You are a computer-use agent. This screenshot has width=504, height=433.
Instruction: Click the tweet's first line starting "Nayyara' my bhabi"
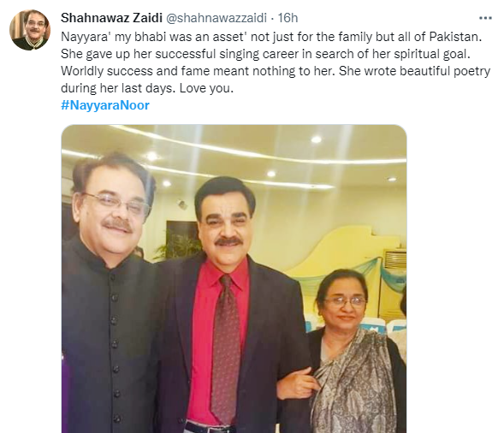(271, 37)
